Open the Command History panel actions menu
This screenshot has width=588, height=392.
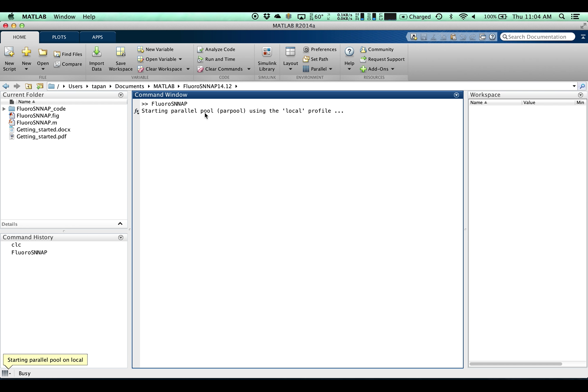pyautogui.click(x=121, y=237)
